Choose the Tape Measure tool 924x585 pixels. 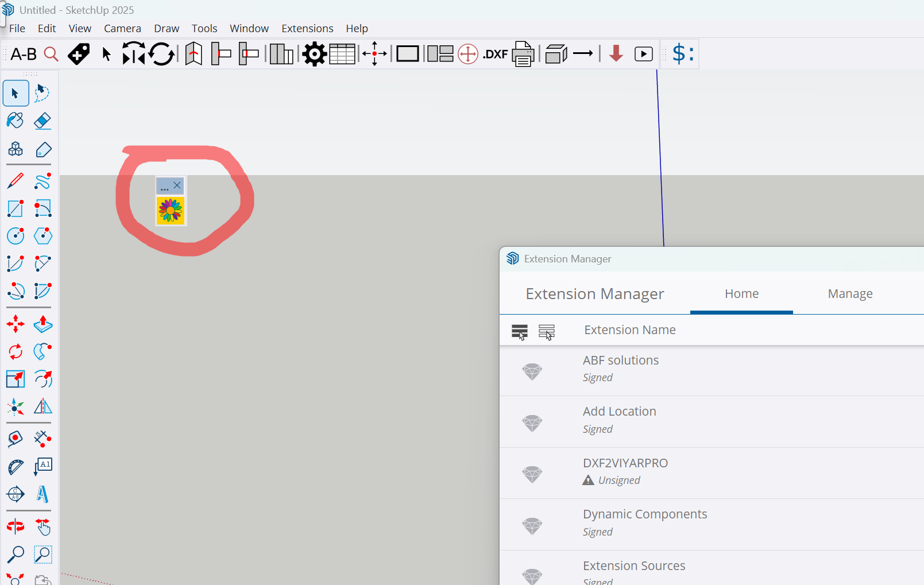point(16,439)
